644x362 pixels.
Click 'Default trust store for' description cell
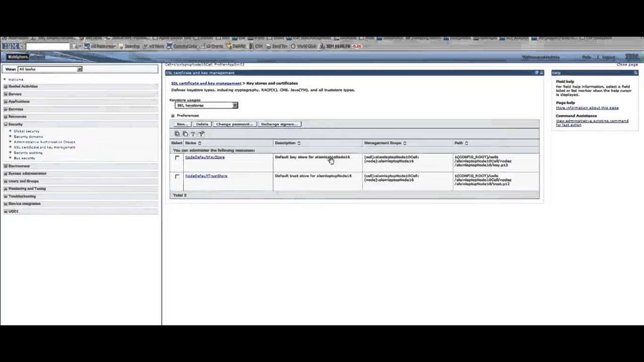pos(313,176)
